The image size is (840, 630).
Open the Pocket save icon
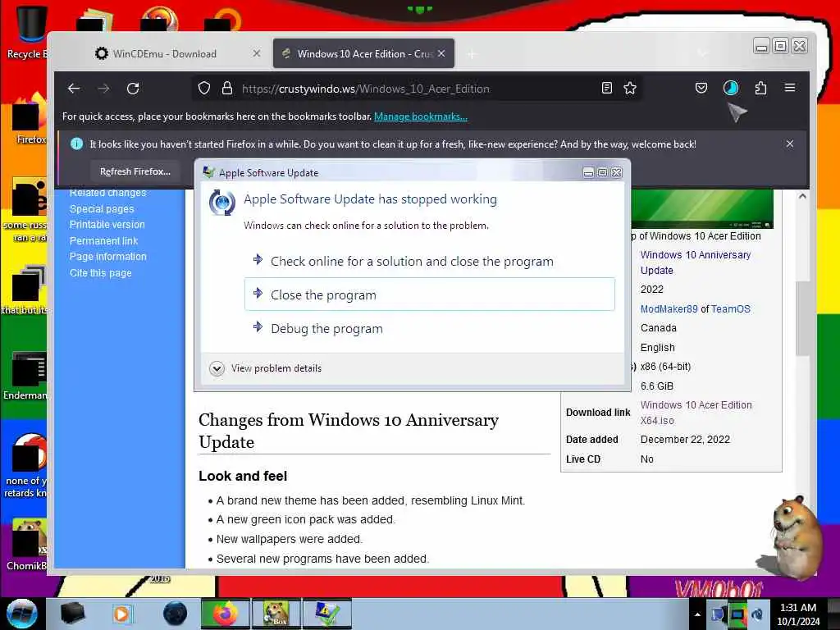point(701,88)
